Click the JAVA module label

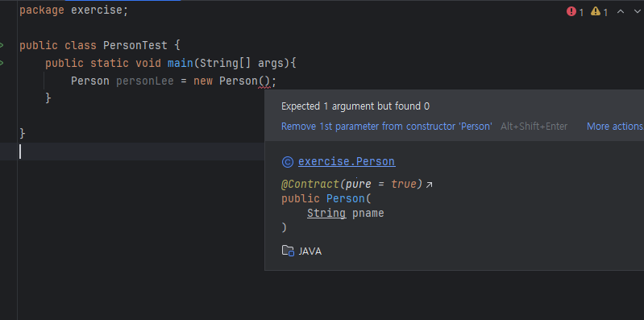click(310, 251)
